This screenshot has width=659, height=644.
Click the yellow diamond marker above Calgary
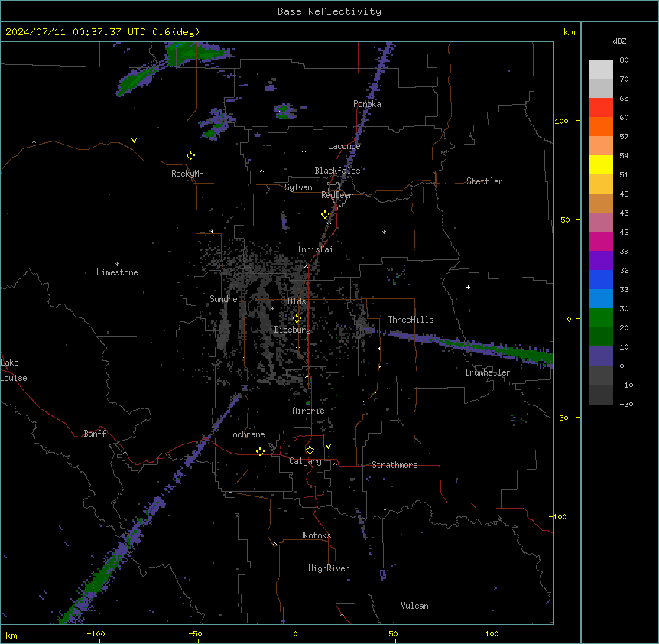click(310, 450)
